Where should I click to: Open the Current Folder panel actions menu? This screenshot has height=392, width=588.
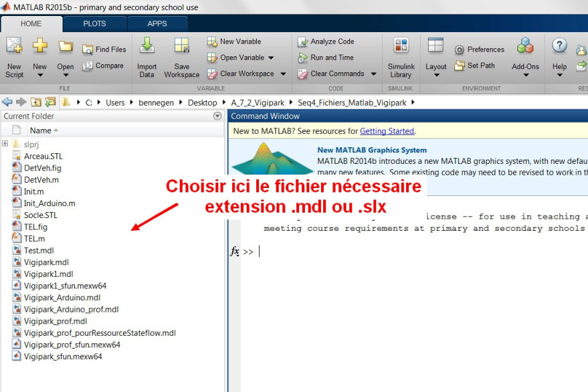point(217,116)
